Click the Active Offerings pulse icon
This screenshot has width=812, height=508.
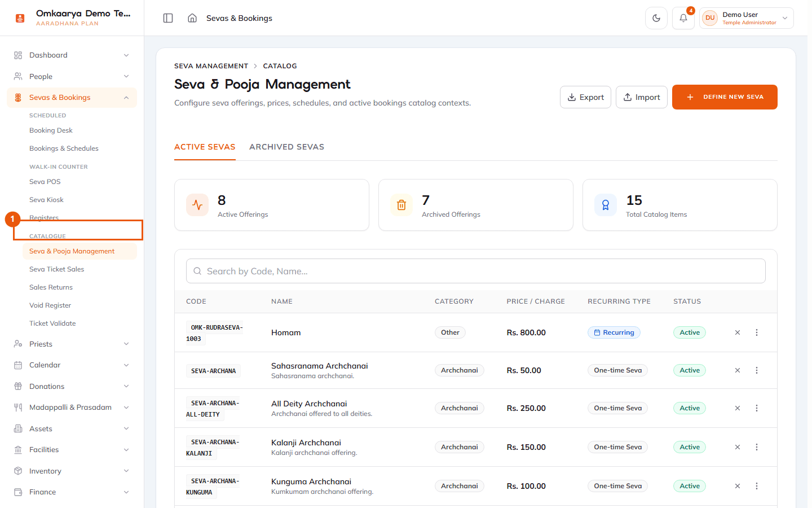pos(197,205)
